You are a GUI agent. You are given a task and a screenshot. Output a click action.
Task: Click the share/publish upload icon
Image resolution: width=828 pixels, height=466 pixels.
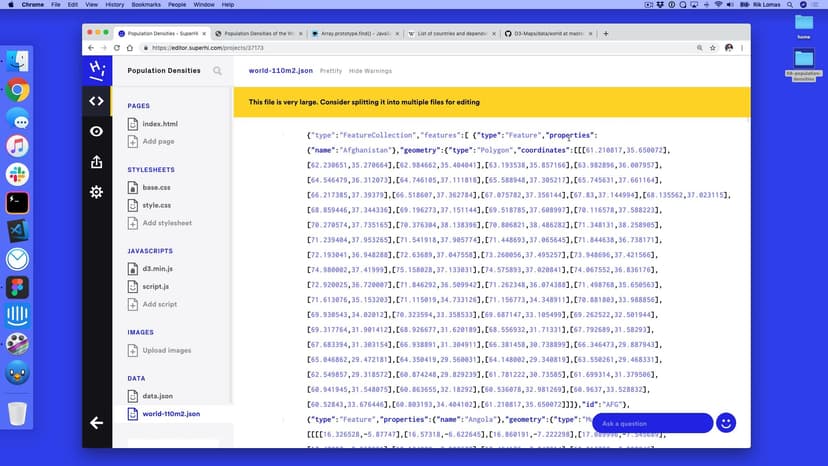(x=96, y=161)
